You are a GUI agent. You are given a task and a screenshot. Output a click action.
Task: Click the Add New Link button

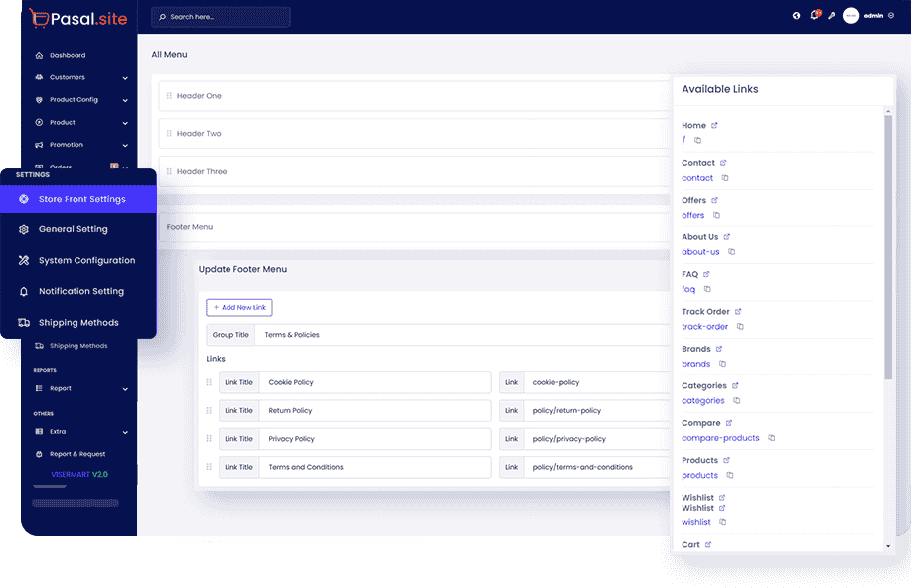coord(239,308)
